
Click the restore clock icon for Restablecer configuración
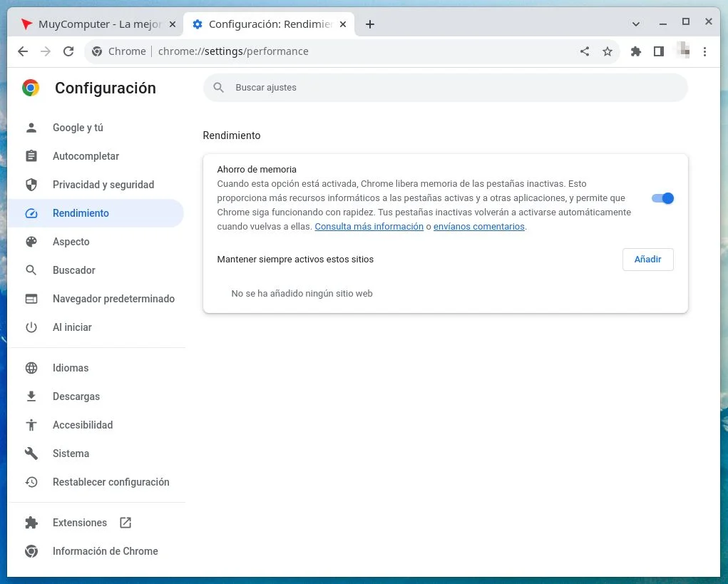pos(31,482)
